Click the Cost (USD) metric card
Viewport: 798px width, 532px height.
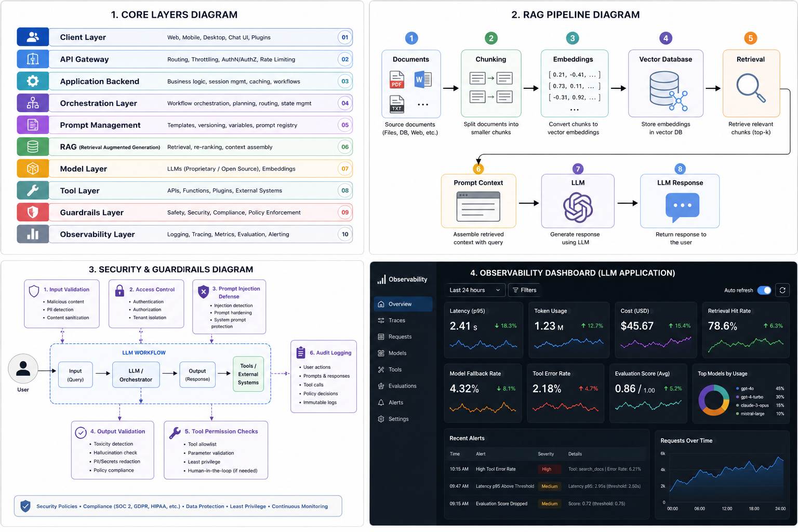click(655, 330)
